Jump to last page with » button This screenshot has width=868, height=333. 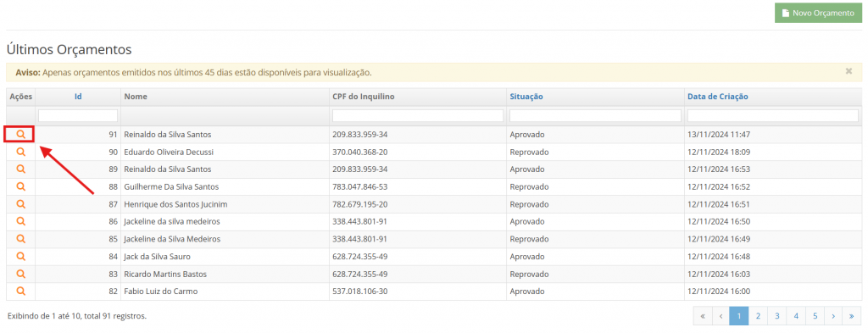tap(851, 316)
